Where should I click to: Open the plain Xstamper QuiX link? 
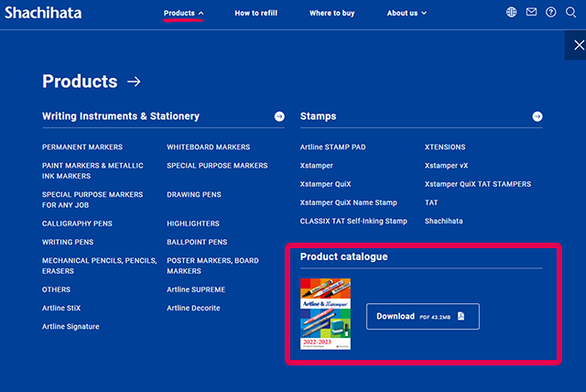(x=326, y=184)
